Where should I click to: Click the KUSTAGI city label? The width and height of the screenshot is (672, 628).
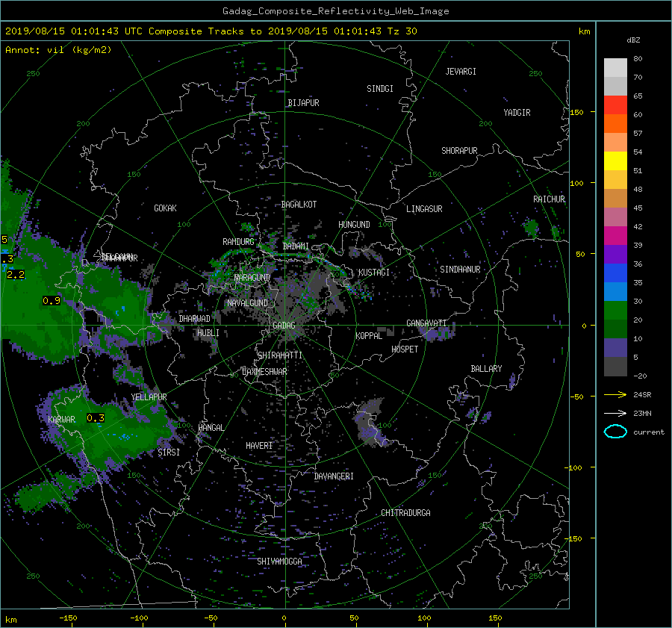(374, 273)
